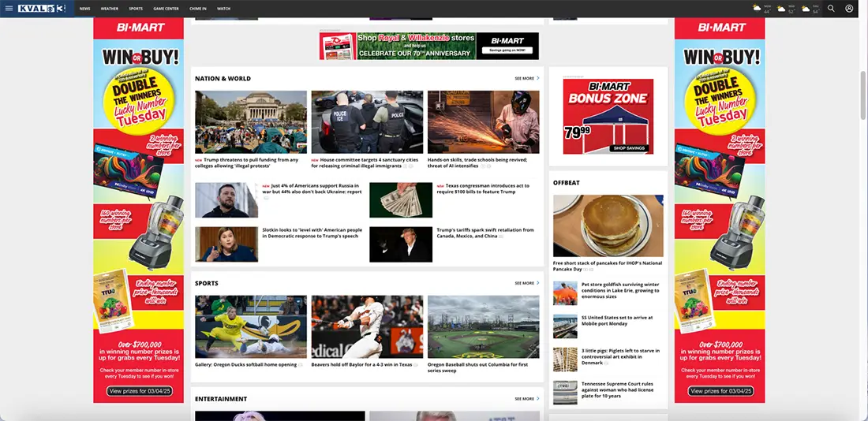The image size is (868, 421).
Task: Open the hamburger menu icon
Action: point(9,9)
